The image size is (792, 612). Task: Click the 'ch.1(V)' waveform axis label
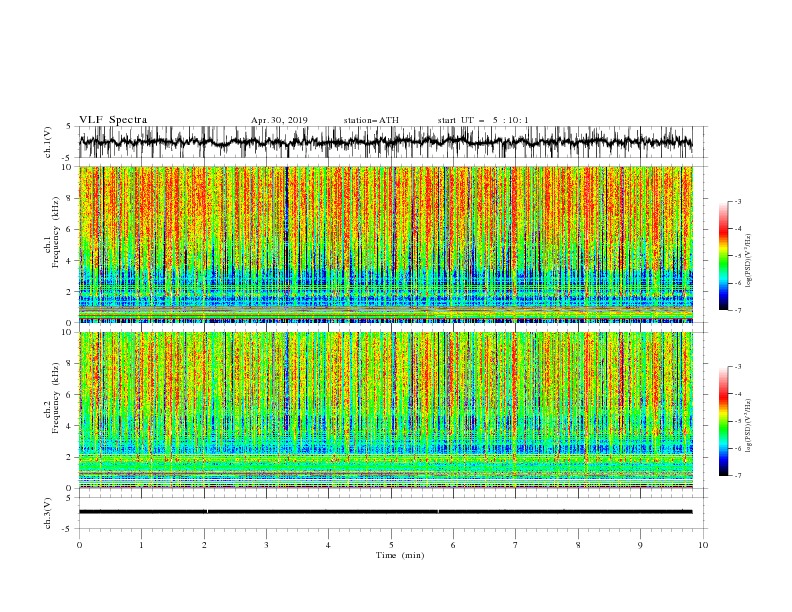(47, 142)
